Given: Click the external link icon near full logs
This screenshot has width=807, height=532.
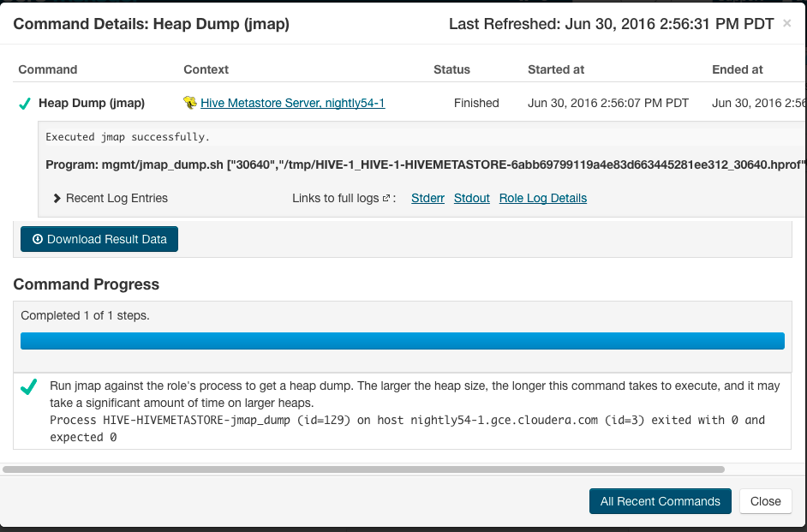Looking at the screenshot, I should (386, 199).
